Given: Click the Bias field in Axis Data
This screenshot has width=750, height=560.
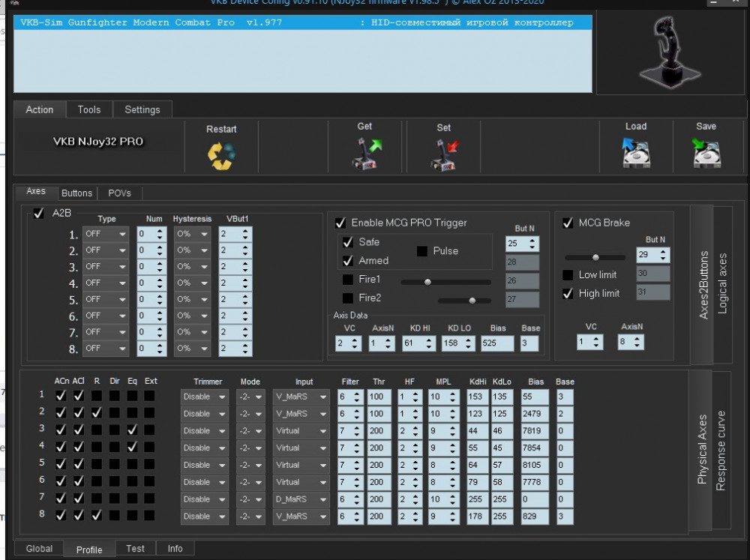Looking at the screenshot, I should point(499,343).
